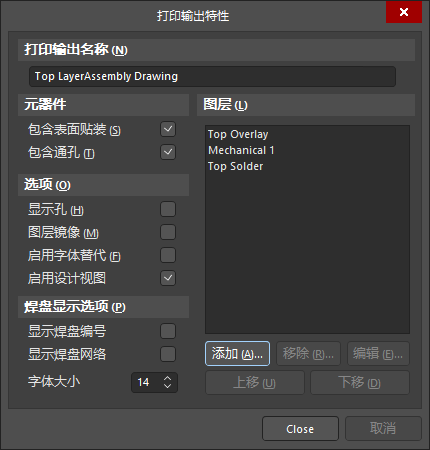
Task: Focus the print output name field
Action: [212, 77]
